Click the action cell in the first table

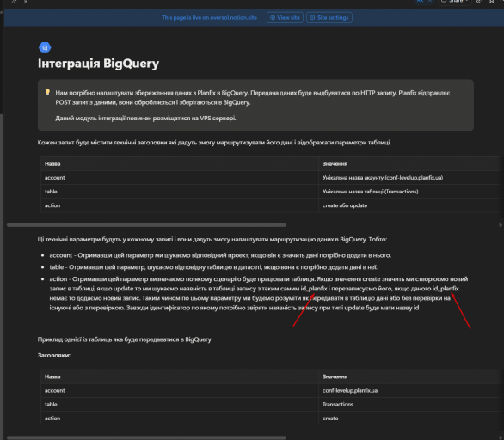click(180, 205)
